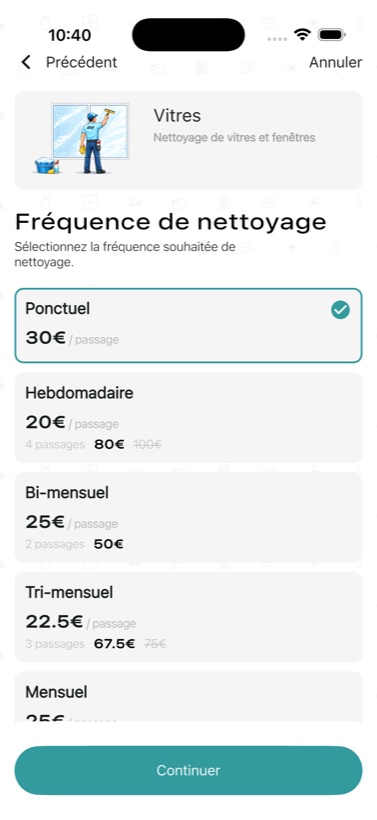The image size is (377, 820).
Task: Tap the back chevron arrow icon
Action: point(26,62)
